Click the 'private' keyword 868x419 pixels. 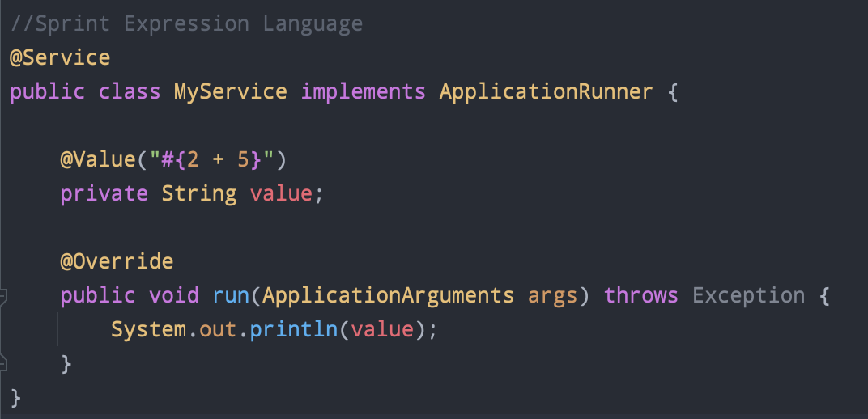pos(104,194)
